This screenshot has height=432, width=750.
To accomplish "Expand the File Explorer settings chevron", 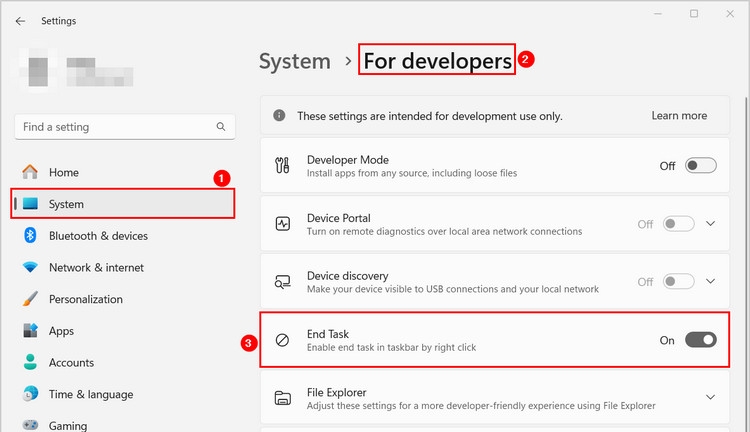I will [711, 397].
